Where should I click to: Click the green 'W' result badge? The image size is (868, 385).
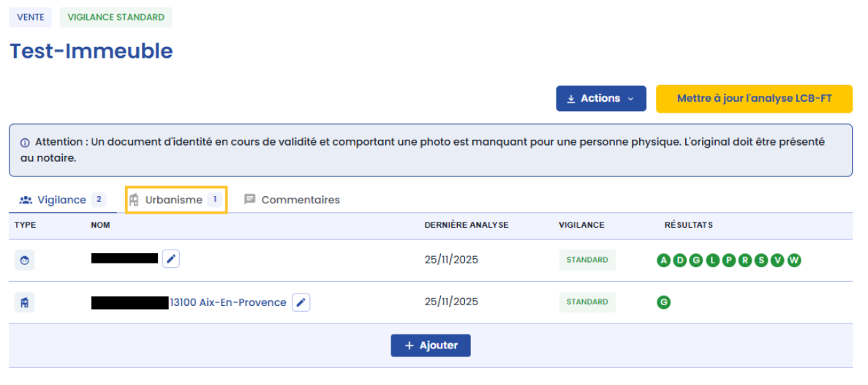(794, 260)
